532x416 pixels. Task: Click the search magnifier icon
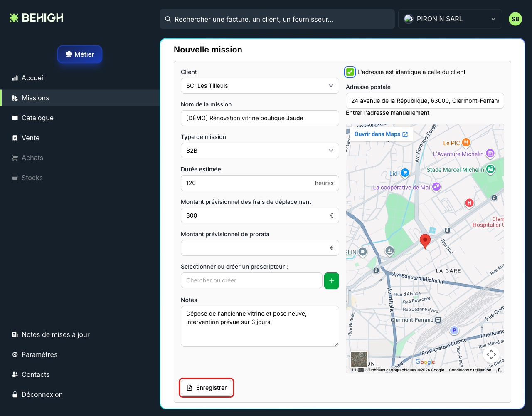pos(168,19)
